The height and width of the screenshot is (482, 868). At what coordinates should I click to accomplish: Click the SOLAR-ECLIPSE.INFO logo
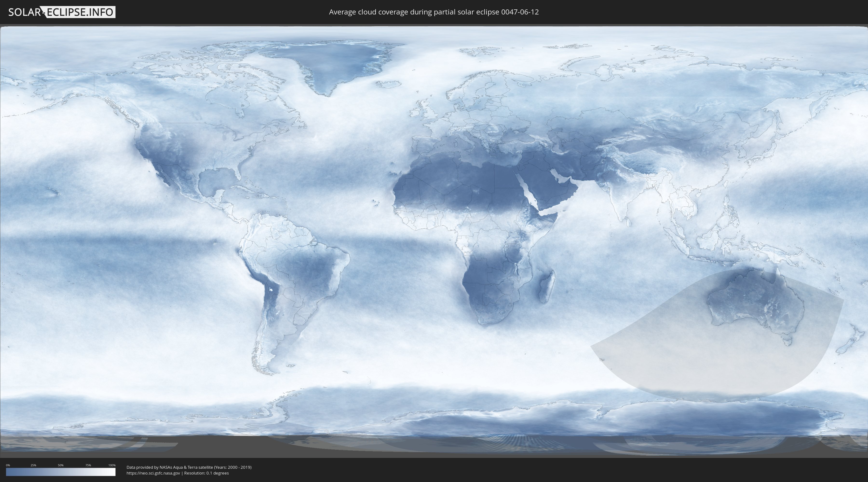click(62, 12)
